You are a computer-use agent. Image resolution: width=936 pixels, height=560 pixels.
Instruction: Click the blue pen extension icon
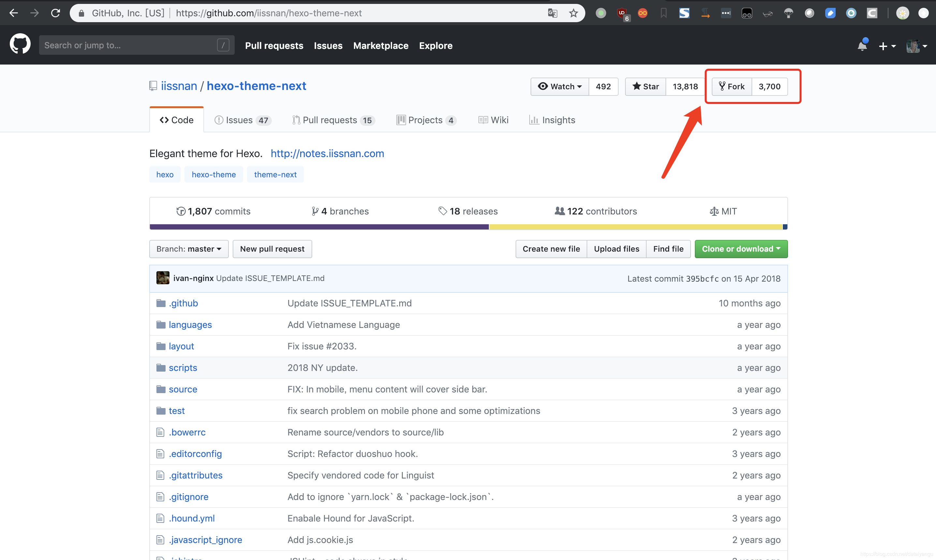point(830,13)
